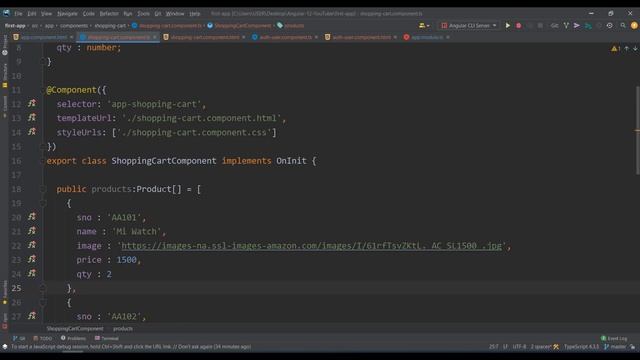Open the Event Log in status bar
This screenshot has width=640, height=360.
click(x=614, y=338)
